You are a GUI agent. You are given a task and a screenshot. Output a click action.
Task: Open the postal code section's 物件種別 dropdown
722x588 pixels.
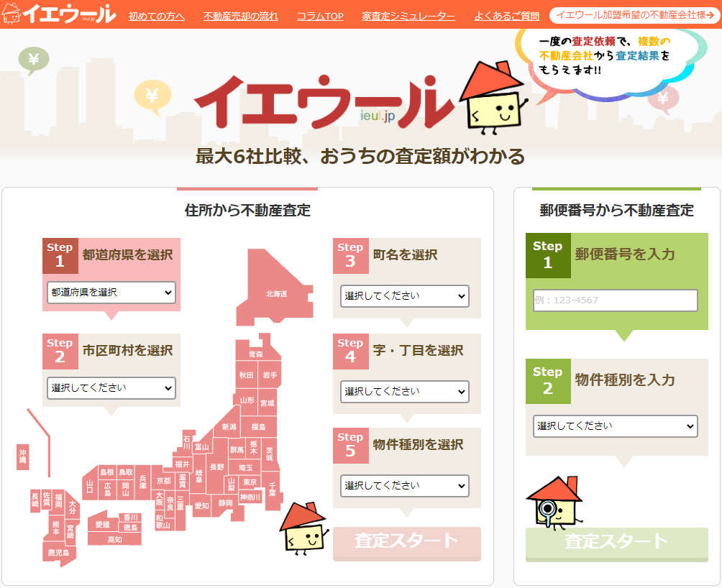click(x=615, y=426)
